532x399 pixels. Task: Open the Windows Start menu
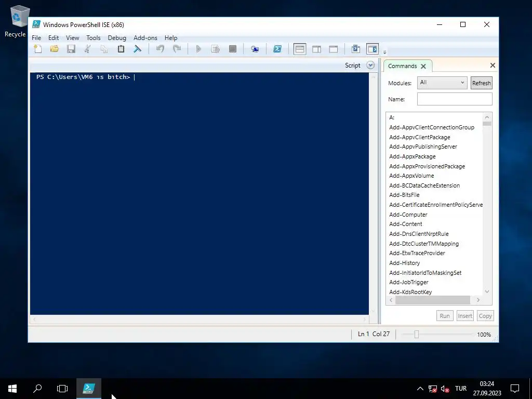[12, 389]
